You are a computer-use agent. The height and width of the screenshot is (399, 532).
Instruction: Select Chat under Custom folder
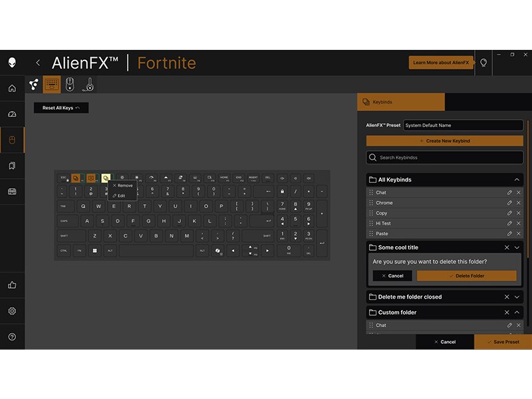tap(444, 325)
